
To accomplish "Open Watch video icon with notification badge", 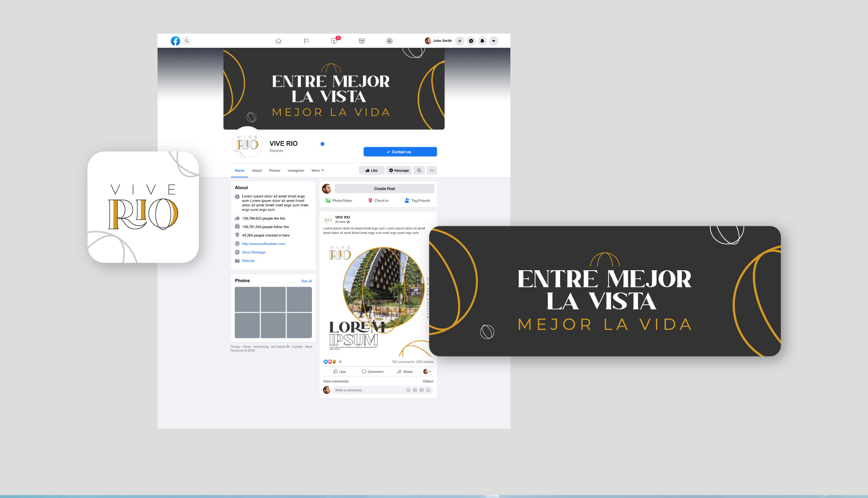I will coord(334,41).
